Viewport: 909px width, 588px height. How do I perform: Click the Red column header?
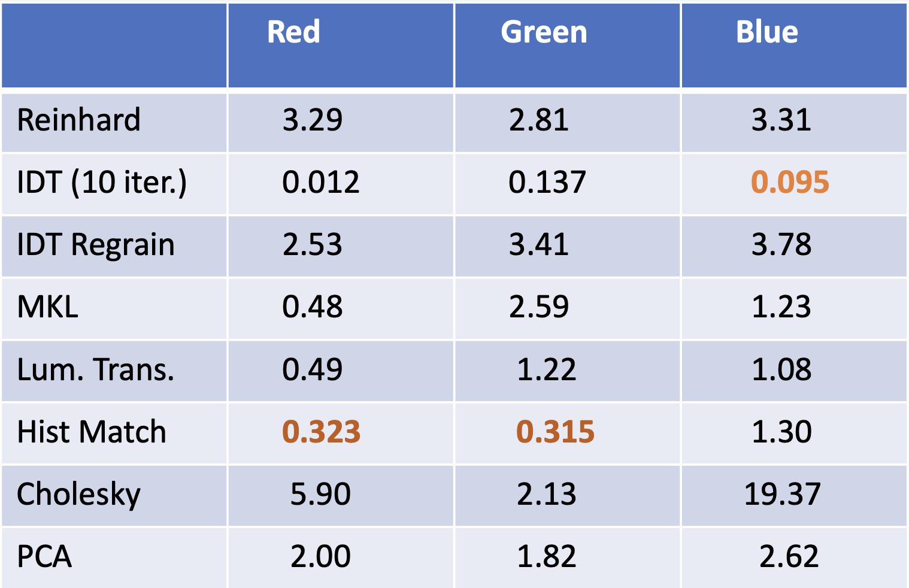[x=293, y=32]
